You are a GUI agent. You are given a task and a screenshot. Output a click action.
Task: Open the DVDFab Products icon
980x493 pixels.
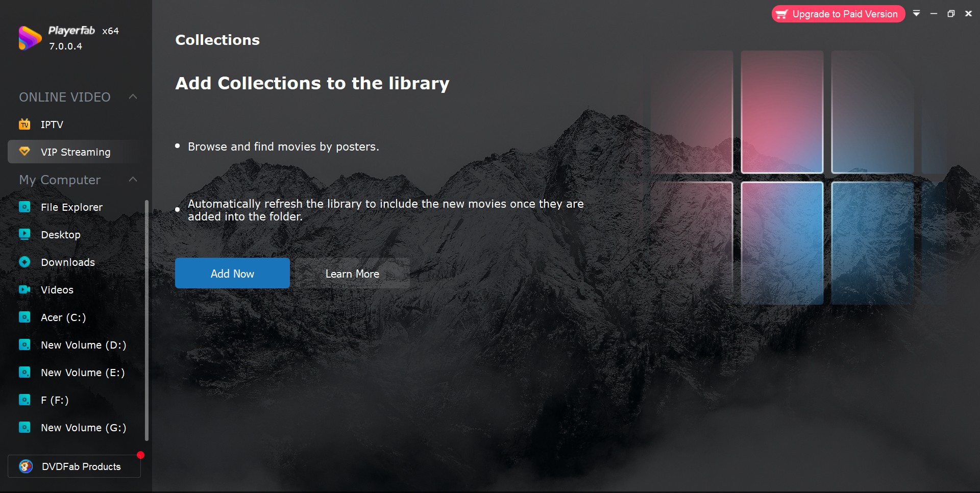(x=26, y=466)
